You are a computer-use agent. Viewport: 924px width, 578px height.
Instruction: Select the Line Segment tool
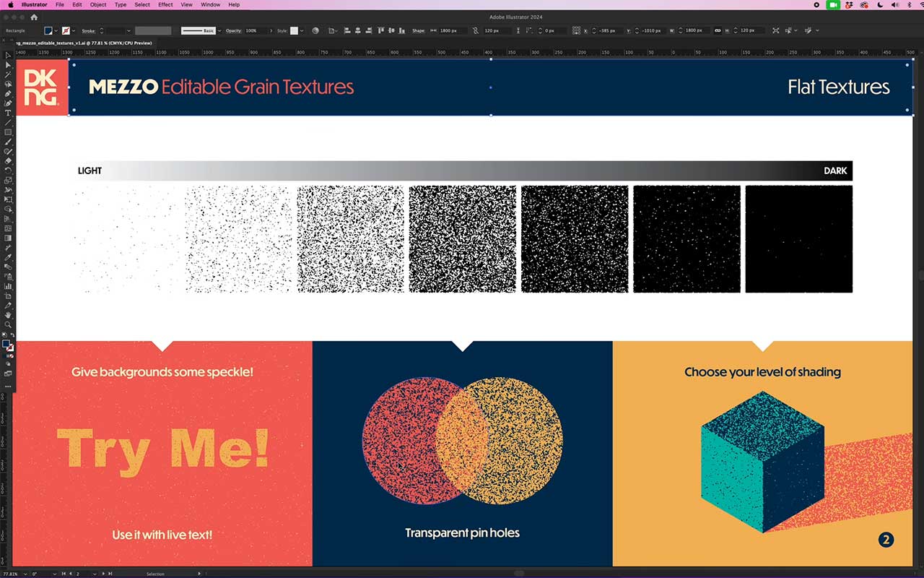pos(8,122)
